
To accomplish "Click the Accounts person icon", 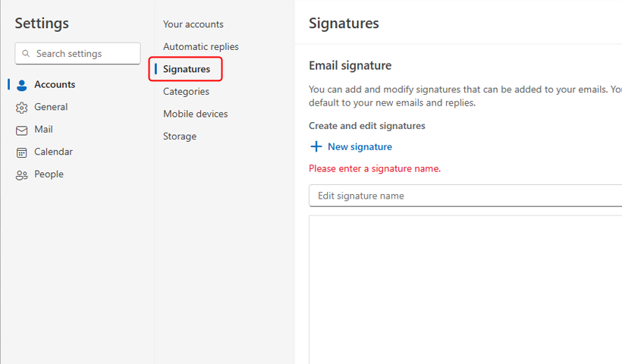I will point(22,85).
